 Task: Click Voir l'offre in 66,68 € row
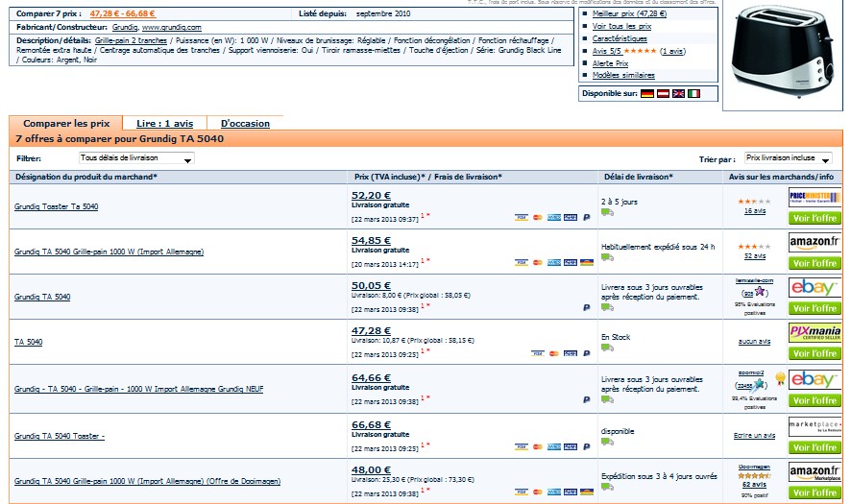[x=815, y=447]
